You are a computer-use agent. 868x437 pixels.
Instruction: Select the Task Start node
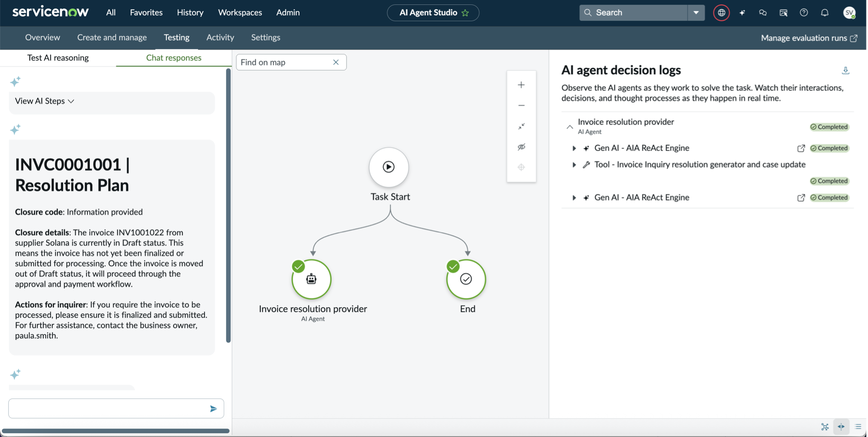click(389, 167)
